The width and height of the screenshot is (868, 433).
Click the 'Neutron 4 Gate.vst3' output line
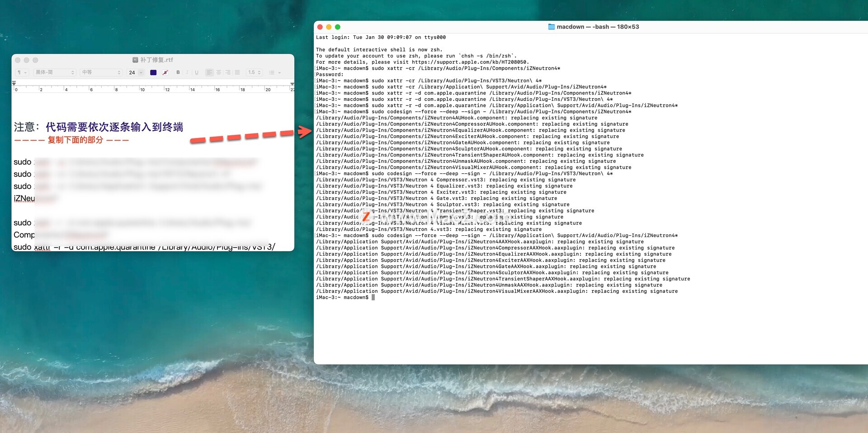click(436, 198)
